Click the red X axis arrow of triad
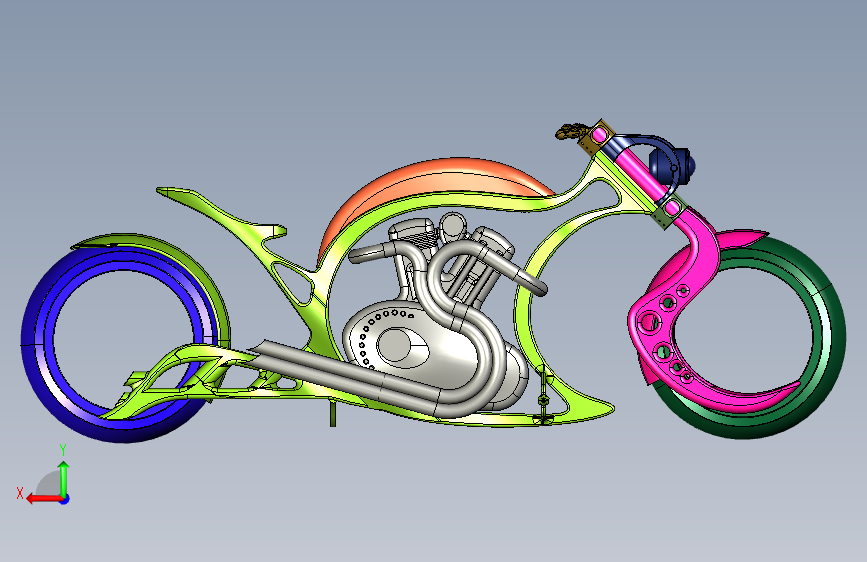The image size is (867, 562). coord(44,499)
